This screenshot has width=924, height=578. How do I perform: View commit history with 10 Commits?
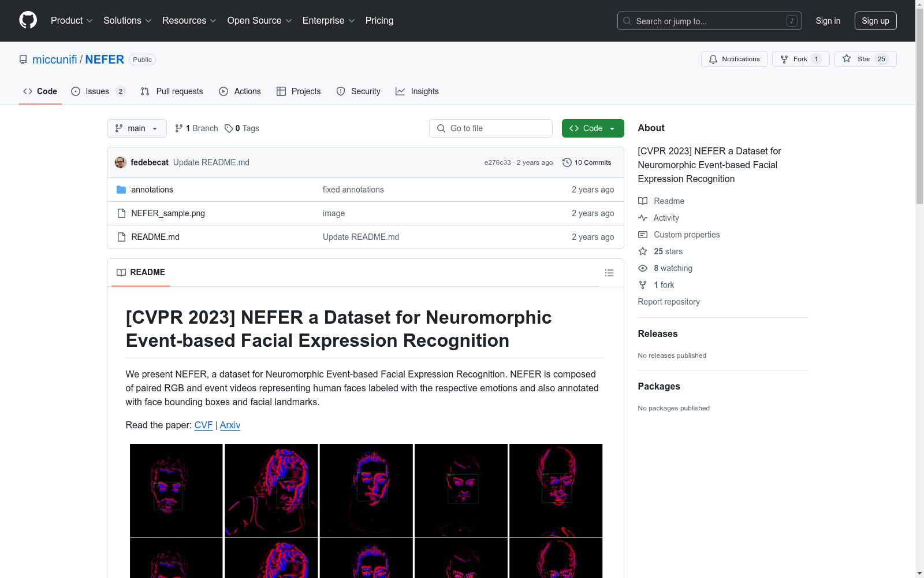[587, 162]
